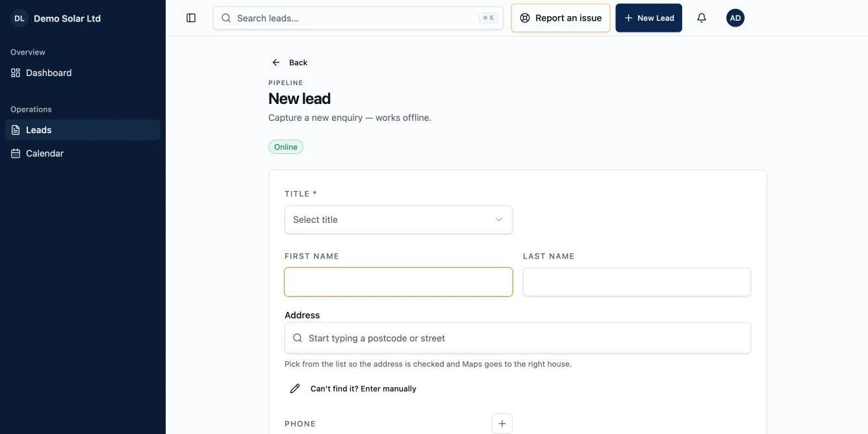Screen dimensions: 868x434
Task: Click the pencil icon for manual address
Action: click(x=295, y=389)
